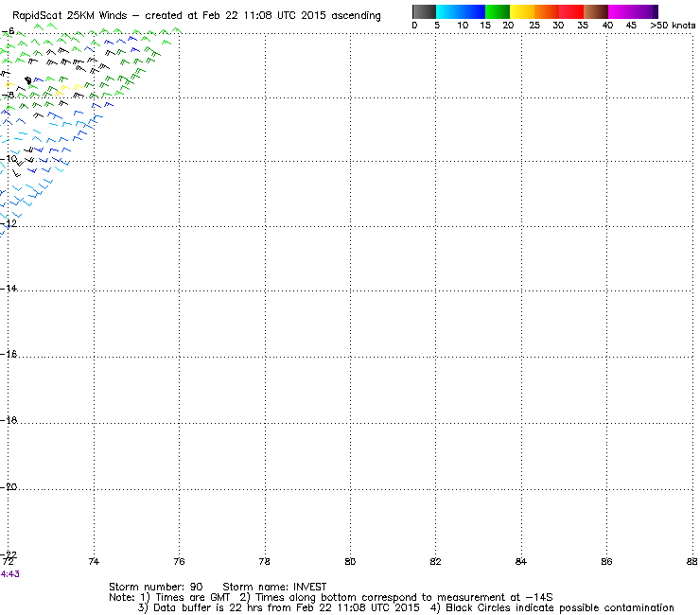This screenshot has height=615, width=700.
Task: Click the longitude label '78'
Action: [x=264, y=561]
